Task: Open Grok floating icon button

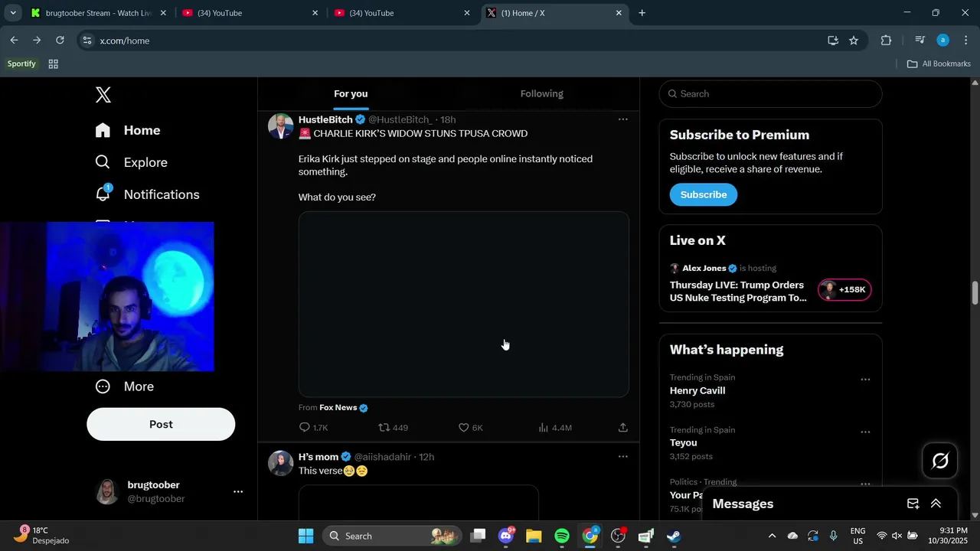Action: [x=940, y=461]
